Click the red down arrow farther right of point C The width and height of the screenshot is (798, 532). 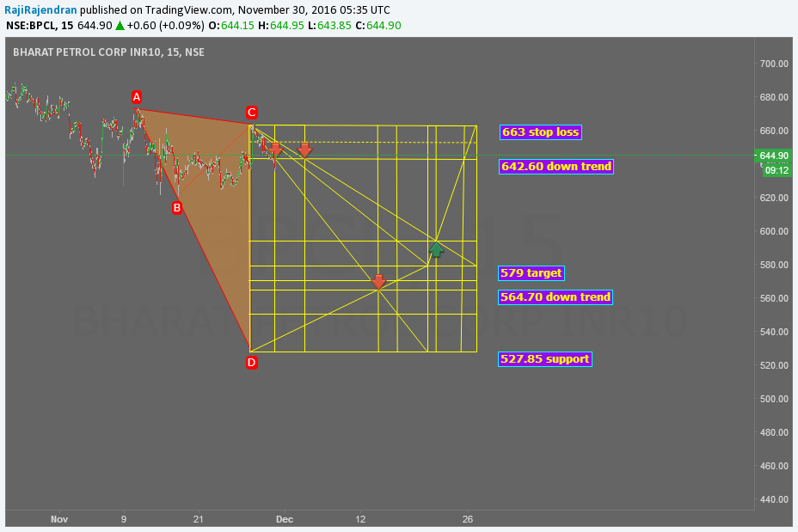tap(305, 150)
